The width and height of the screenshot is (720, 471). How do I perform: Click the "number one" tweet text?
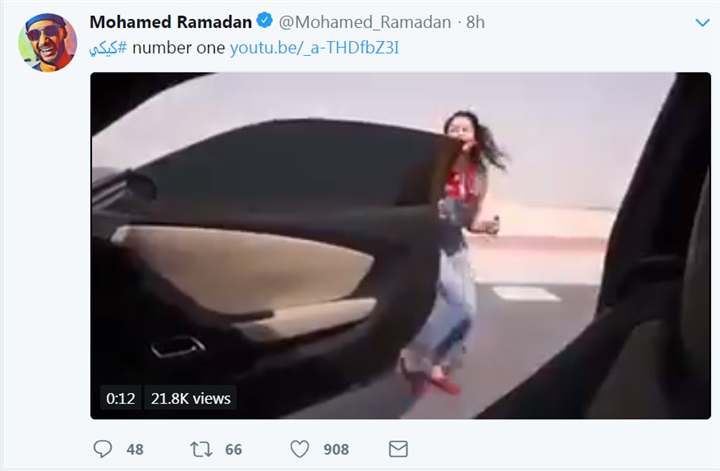[x=179, y=48]
